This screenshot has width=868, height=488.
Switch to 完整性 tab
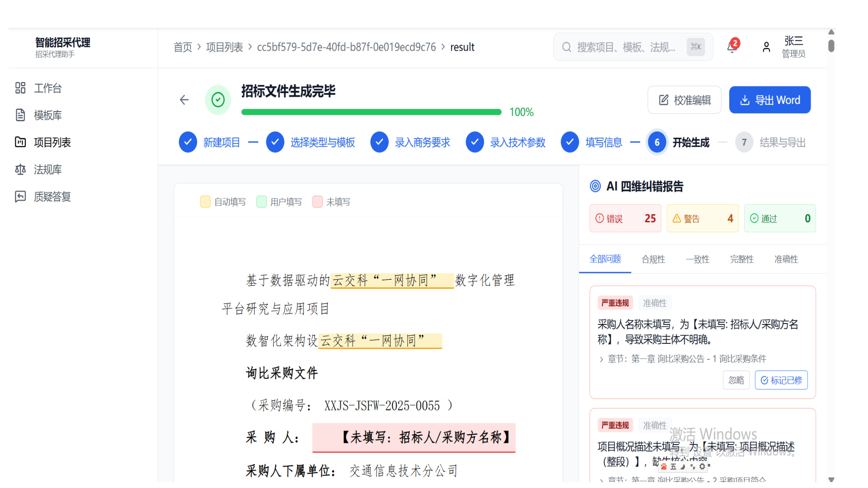coord(742,259)
